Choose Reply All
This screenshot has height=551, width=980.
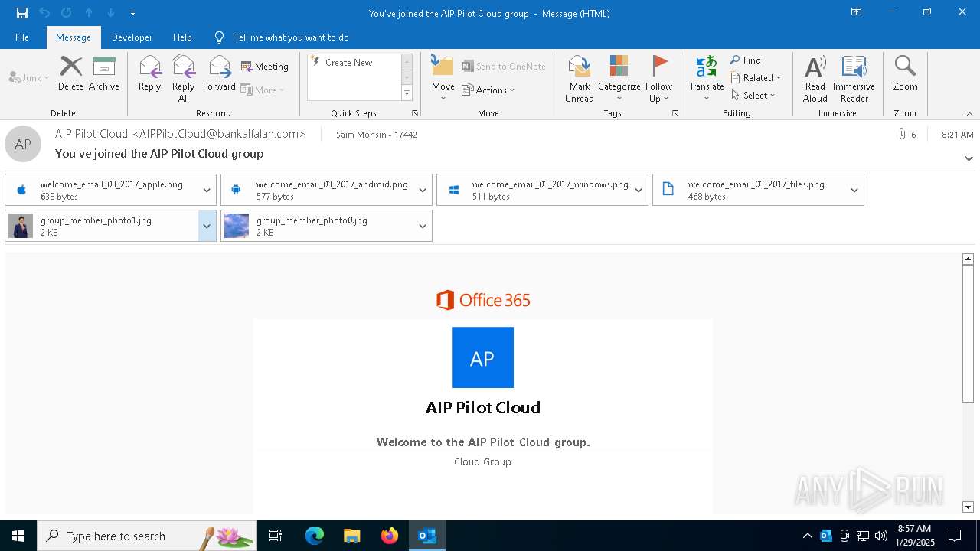(x=184, y=79)
